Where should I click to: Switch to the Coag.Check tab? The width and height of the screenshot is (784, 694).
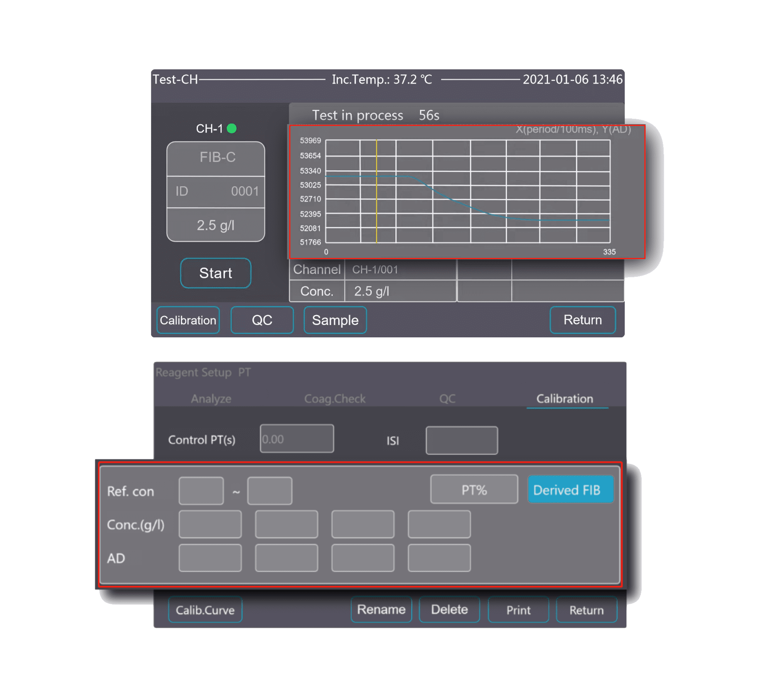pos(335,399)
